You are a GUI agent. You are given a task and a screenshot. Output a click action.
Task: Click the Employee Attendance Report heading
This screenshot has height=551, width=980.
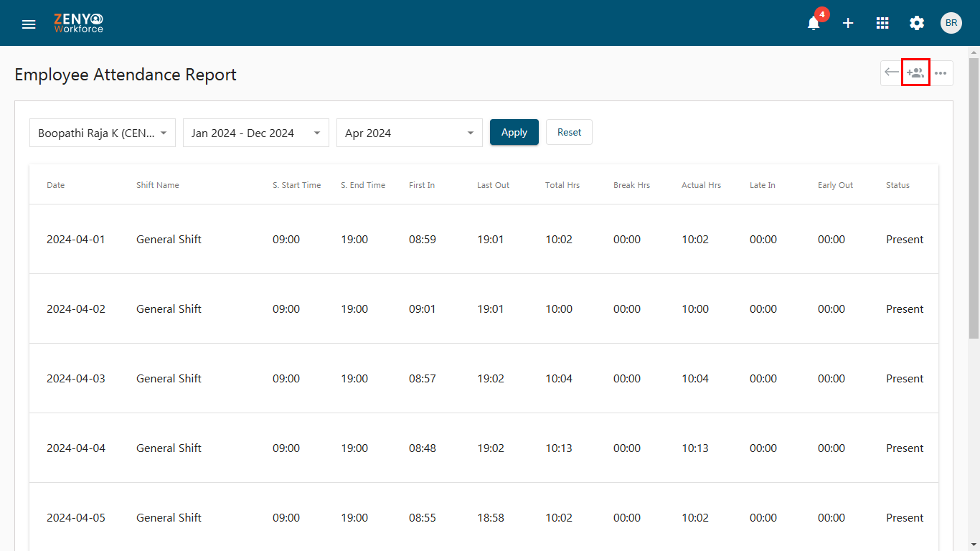pyautogui.click(x=126, y=75)
